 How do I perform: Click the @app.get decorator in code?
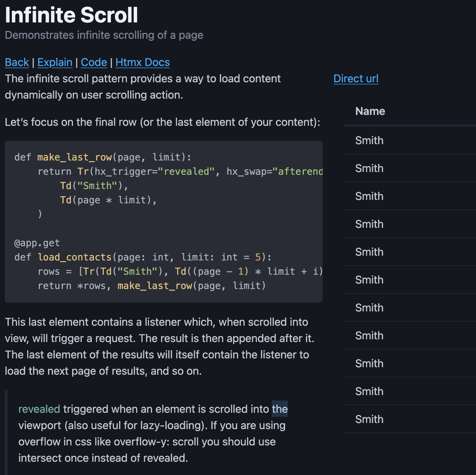(x=36, y=242)
